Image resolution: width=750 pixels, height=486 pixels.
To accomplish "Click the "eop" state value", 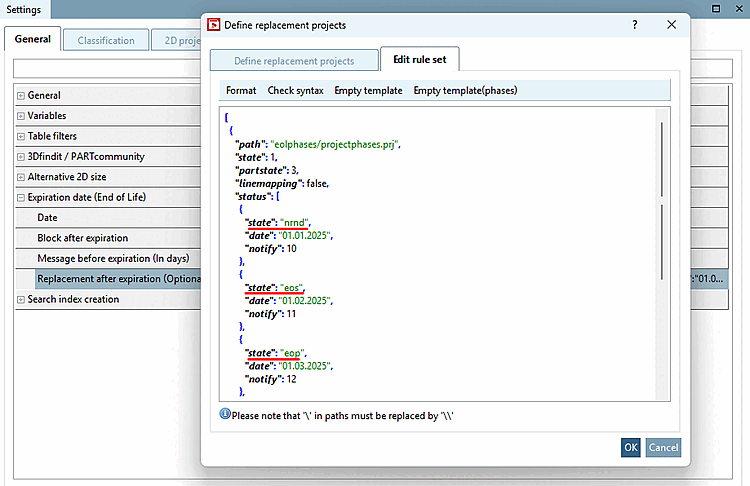I will click(292, 353).
